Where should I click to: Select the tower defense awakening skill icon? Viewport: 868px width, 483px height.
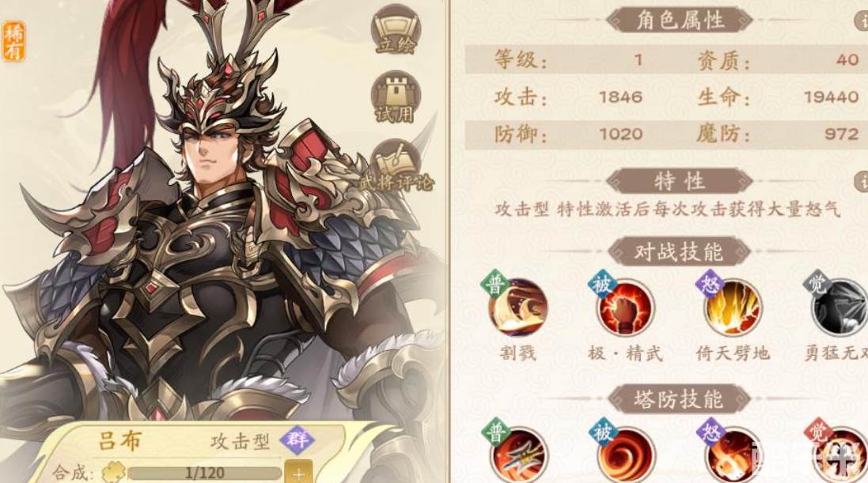pos(840,455)
